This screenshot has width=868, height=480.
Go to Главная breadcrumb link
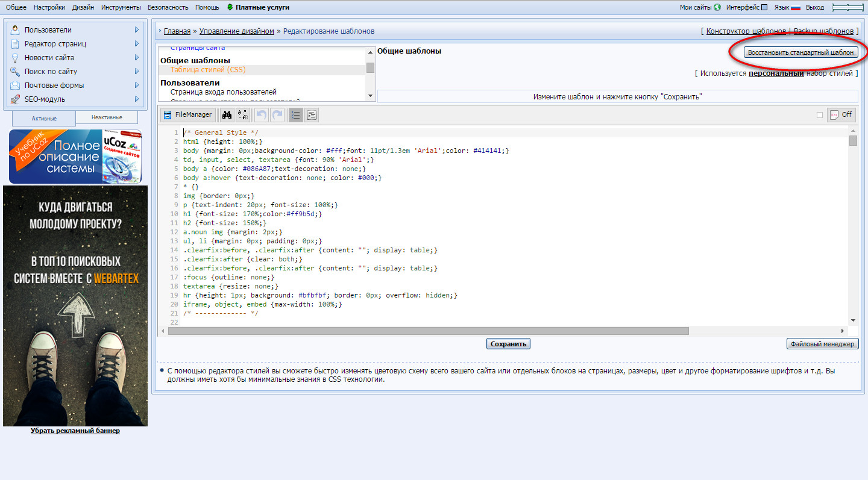click(x=177, y=31)
